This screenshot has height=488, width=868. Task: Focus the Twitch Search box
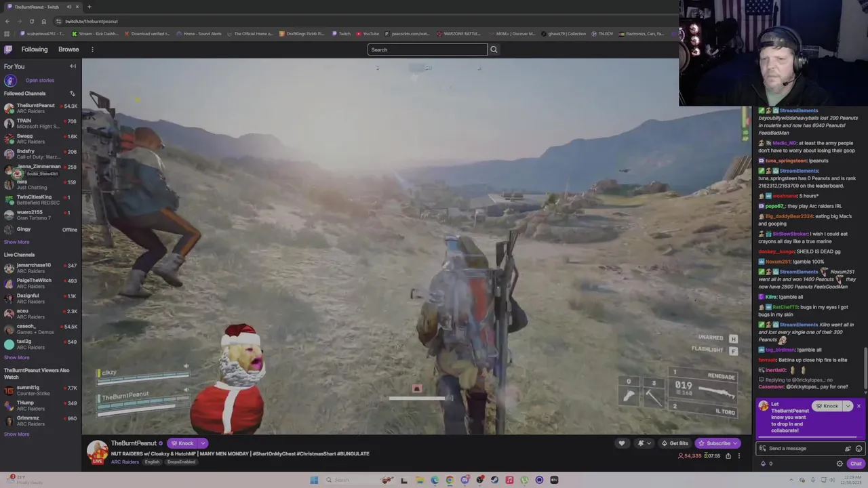click(427, 49)
